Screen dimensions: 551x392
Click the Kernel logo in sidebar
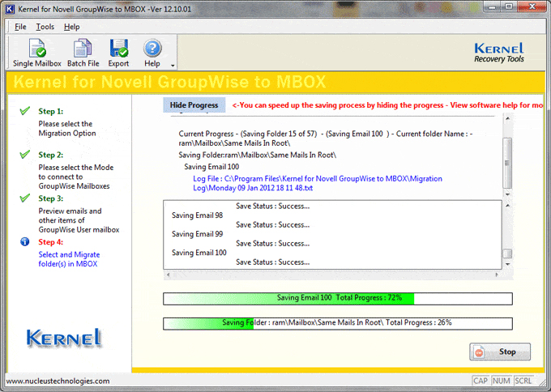click(x=63, y=338)
